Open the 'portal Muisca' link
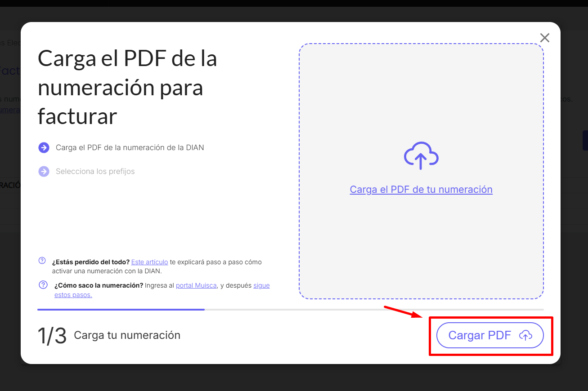The height and width of the screenshot is (391, 588). pos(196,285)
